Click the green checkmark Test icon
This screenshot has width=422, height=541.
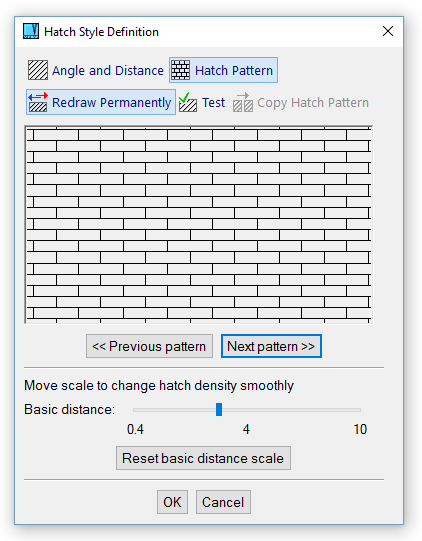click(188, 102)
